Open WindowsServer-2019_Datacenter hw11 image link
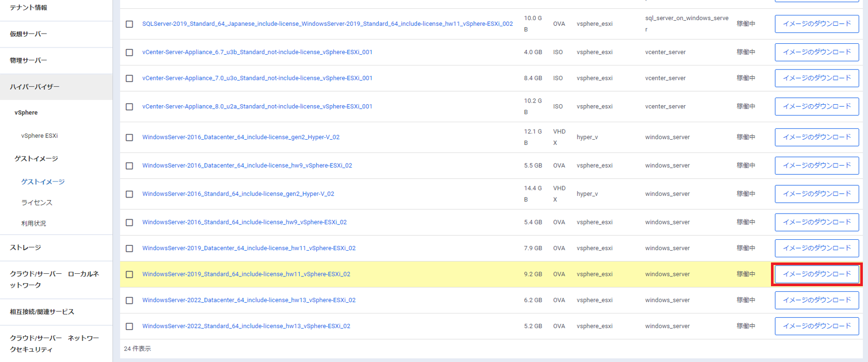 click(x=249, y=248)
